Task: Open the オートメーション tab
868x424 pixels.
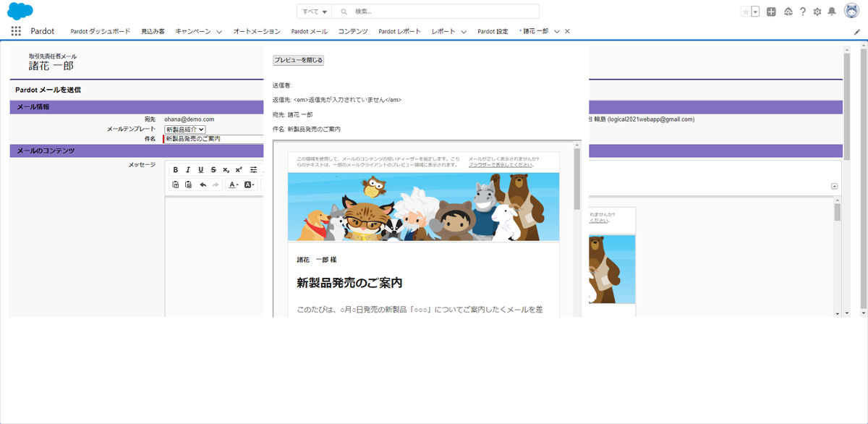Action: (x=257, y=32)
